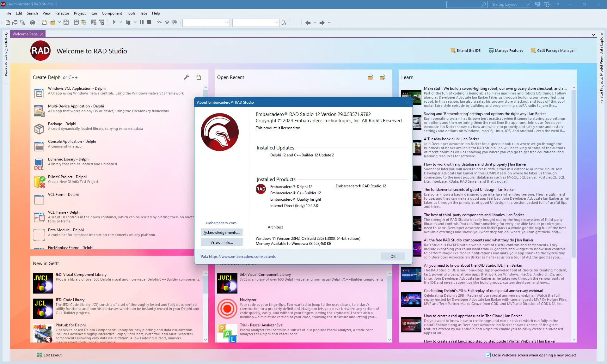Viewport: 607px width, 364px height.
Task: Click the Version Info button
Action: coord(222,242)
